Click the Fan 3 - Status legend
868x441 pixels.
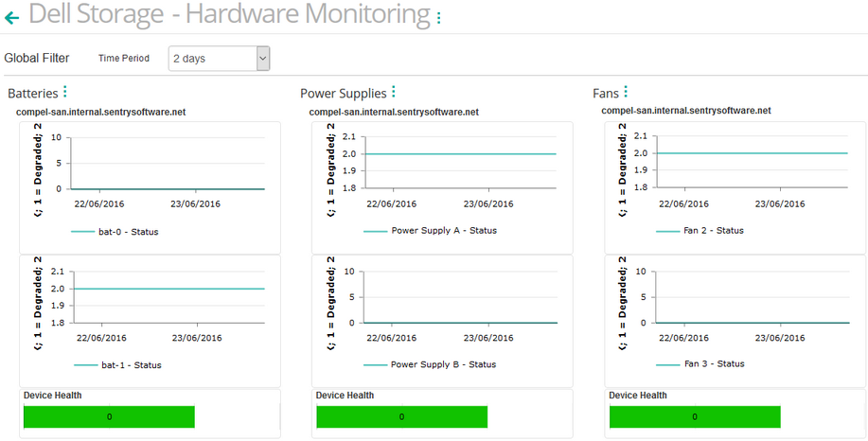point(700,364)
